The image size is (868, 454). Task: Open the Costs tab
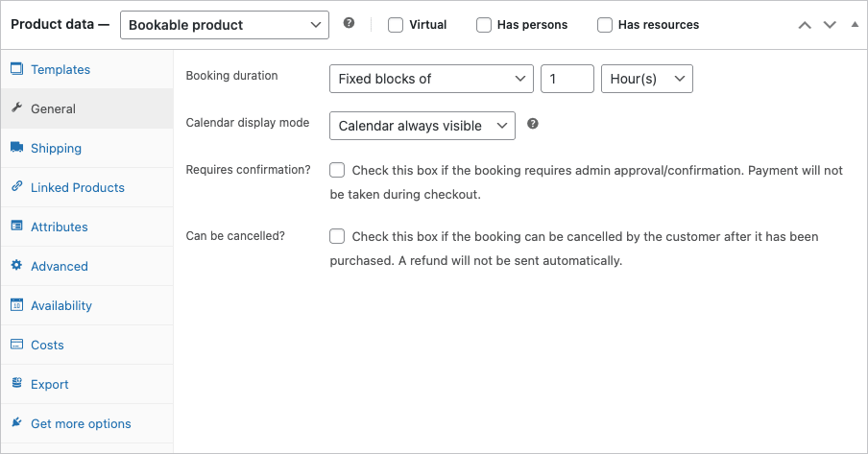coord(87,345)
